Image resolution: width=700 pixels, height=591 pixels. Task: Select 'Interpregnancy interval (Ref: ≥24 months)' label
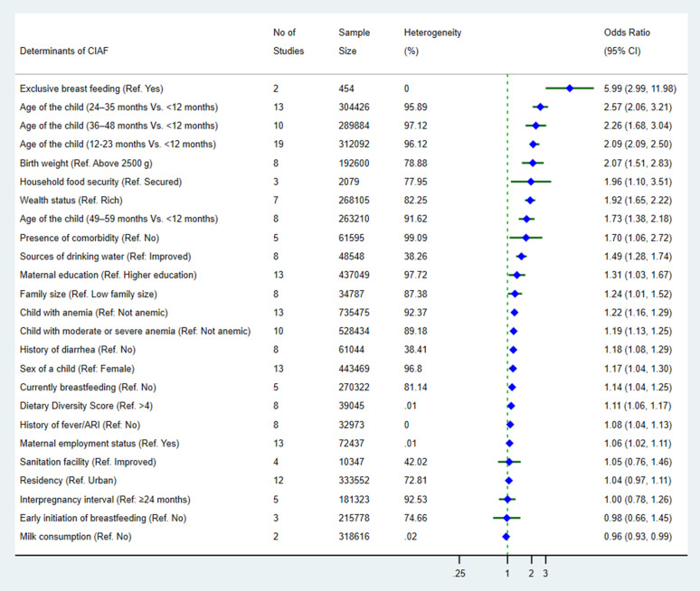[x=105, y=500]
